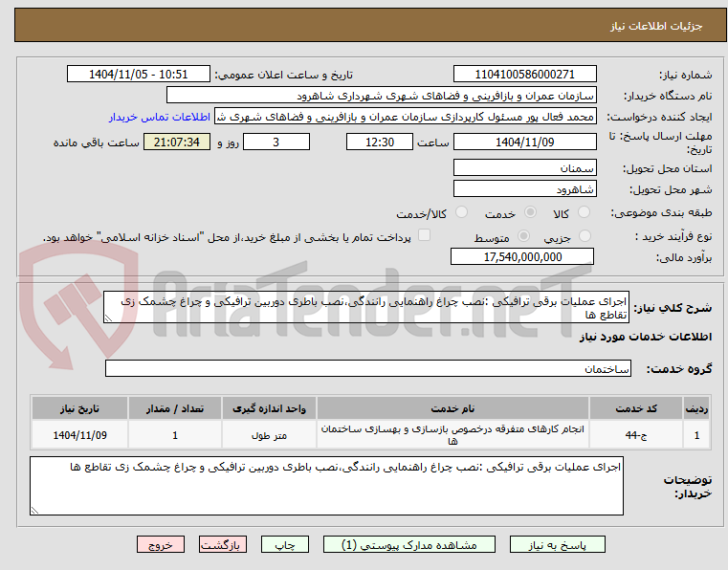Click the announcement date field 1404/11/05 - 10:51
Image resolution: width=728 pixels, height=570 pixels.
point(139,75)
